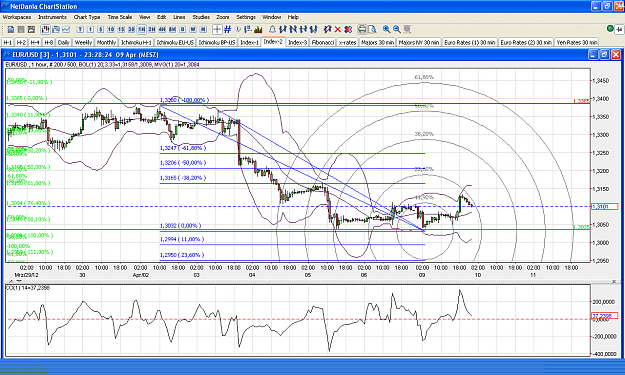Screen dimensions: 625x375
Task: Open the Help menu
Action: [293, 17]
